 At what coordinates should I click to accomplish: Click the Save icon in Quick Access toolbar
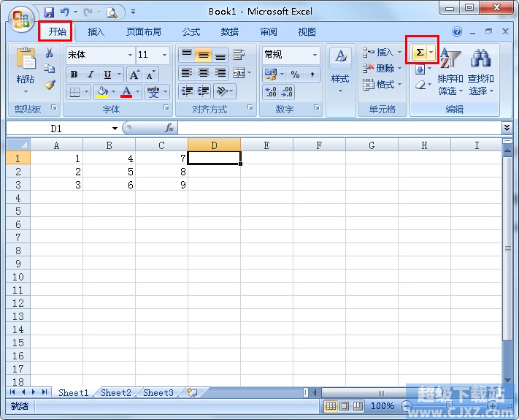pos(49,12)
